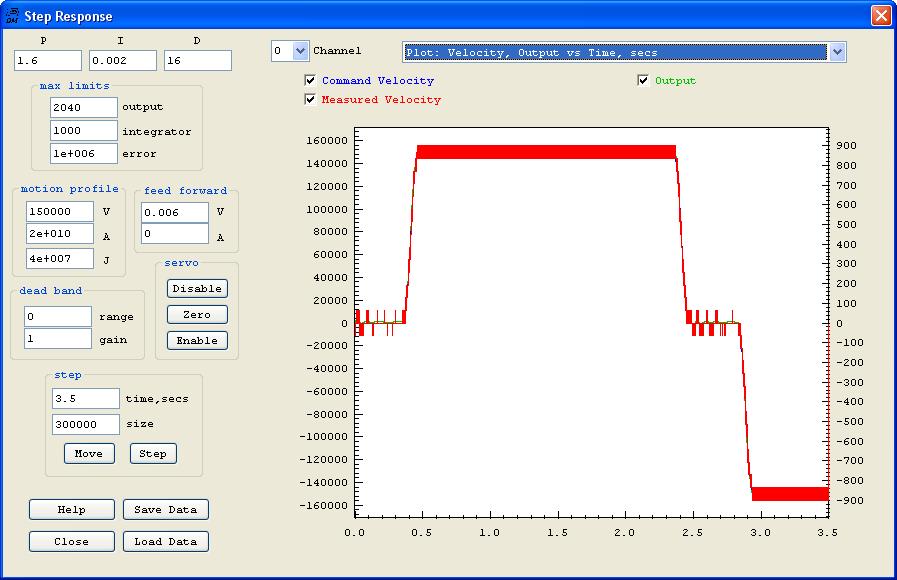Click the Load Data button
Viewport: 897px width, 580px height.
166,542
